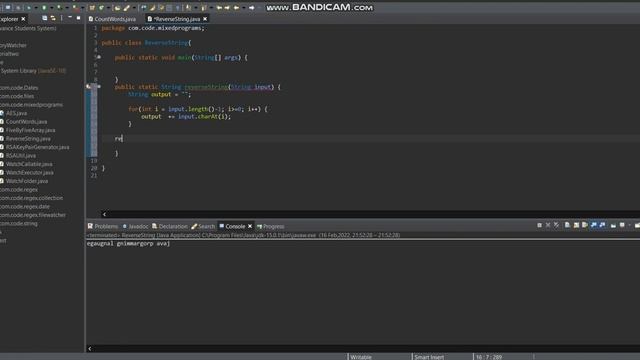This screenshot has width=640, height=360.
Task: Click the Debug launch toolbar icon
Action: 29,7
